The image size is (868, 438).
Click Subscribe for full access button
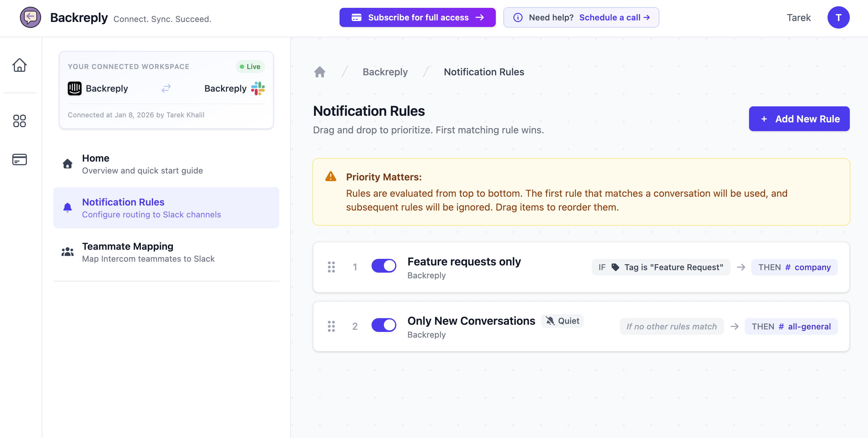tap(417, 18)
